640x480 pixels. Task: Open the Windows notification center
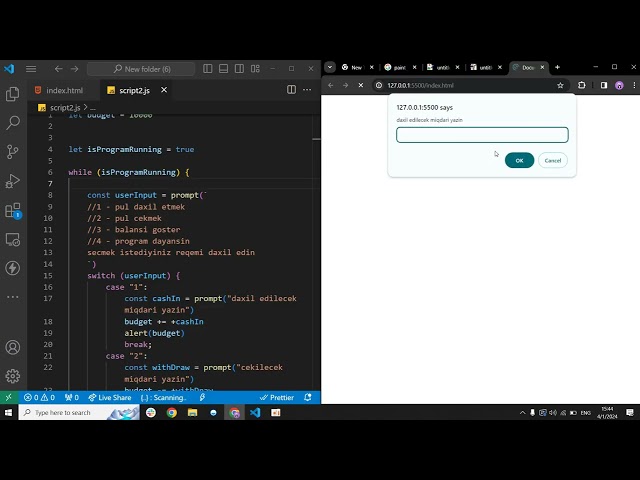pyautogui.click(x=630, y=413)
